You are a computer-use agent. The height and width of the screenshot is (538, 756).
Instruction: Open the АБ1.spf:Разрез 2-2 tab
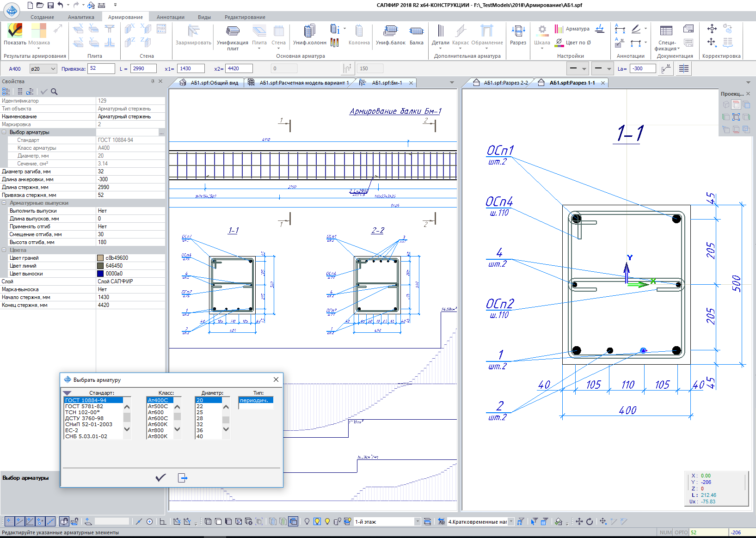[505, 83]
